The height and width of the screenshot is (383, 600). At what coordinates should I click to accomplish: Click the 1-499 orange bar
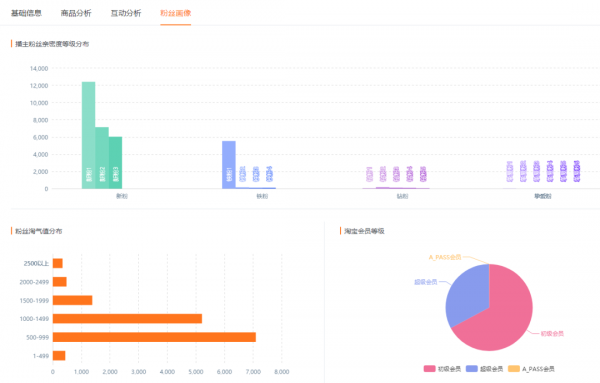click(59, 355)
